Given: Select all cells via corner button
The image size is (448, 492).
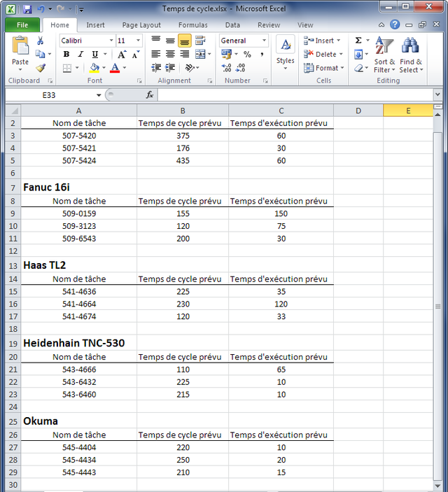Looking at the screenshot, I should (13, 111).
